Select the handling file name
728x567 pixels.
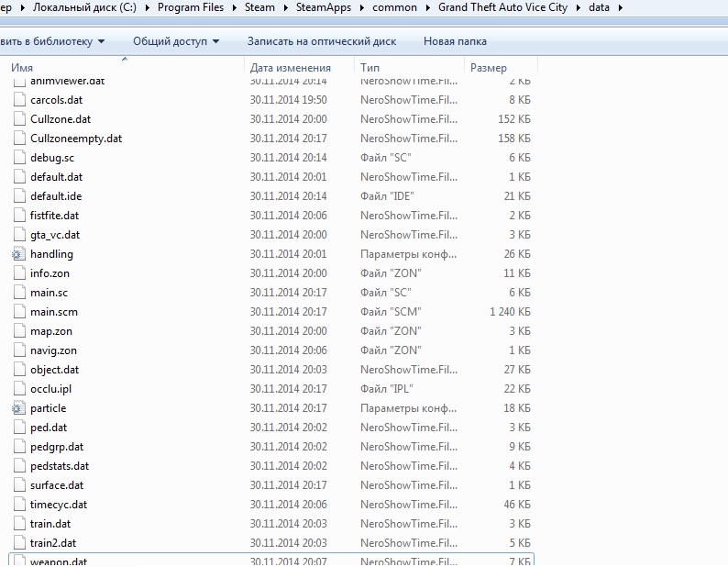point(51,254)
